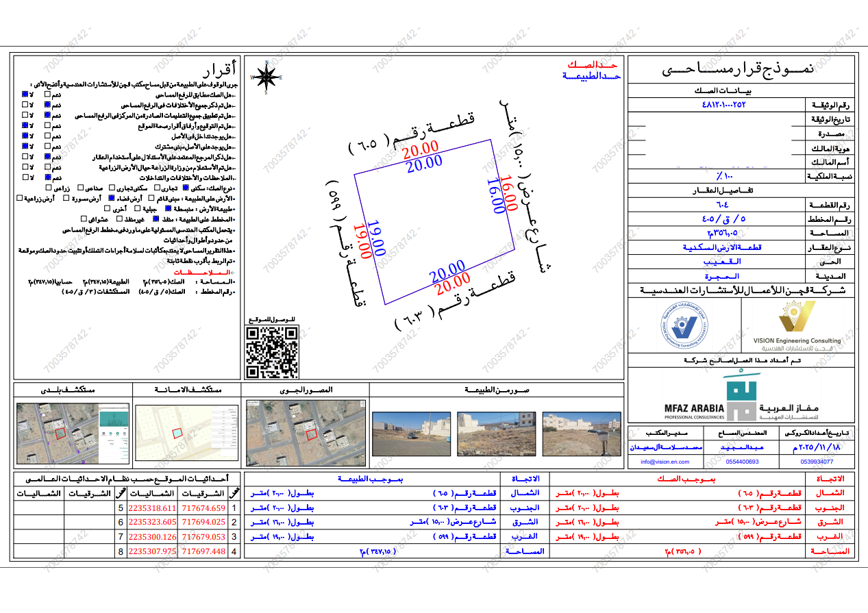Open the rightmost site photo under صور من الطبيعة
868x613 pixels.
[581, 433]
